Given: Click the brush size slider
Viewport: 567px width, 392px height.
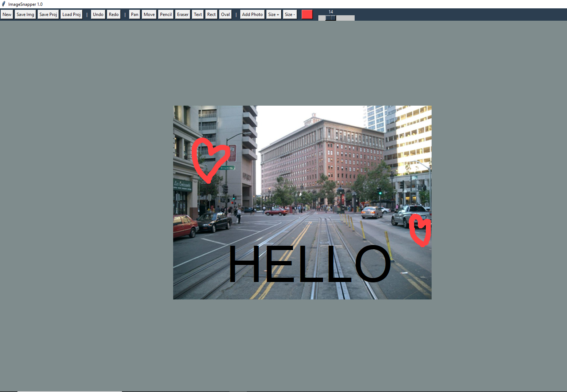Looking at the screenshot, I should 336,18.
